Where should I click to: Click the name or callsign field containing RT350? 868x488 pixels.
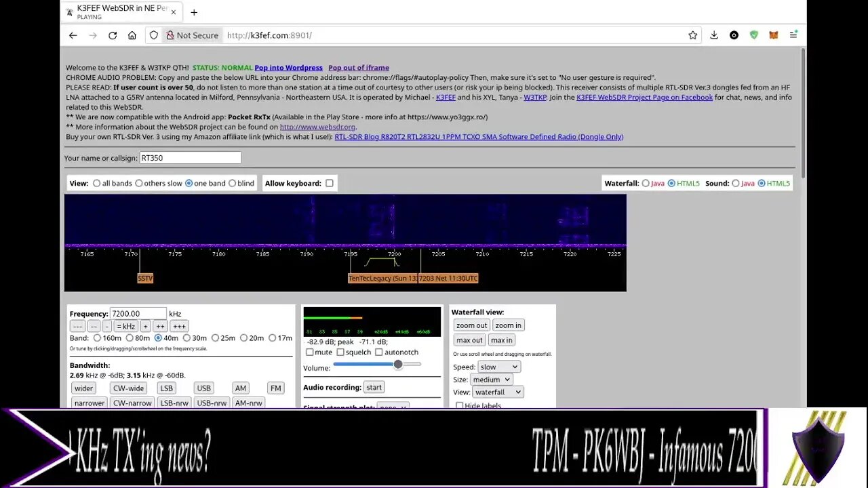pyautogui.click(x=190, y=158)
